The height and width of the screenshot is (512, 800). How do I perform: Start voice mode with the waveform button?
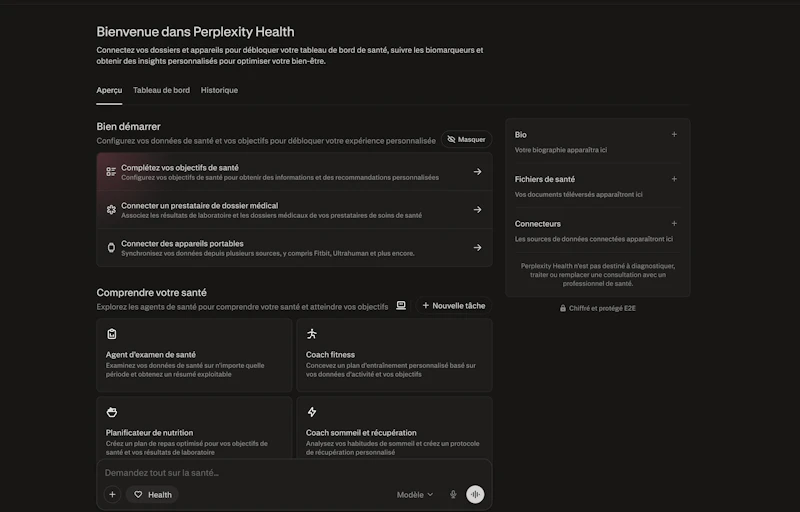point(475,494)
